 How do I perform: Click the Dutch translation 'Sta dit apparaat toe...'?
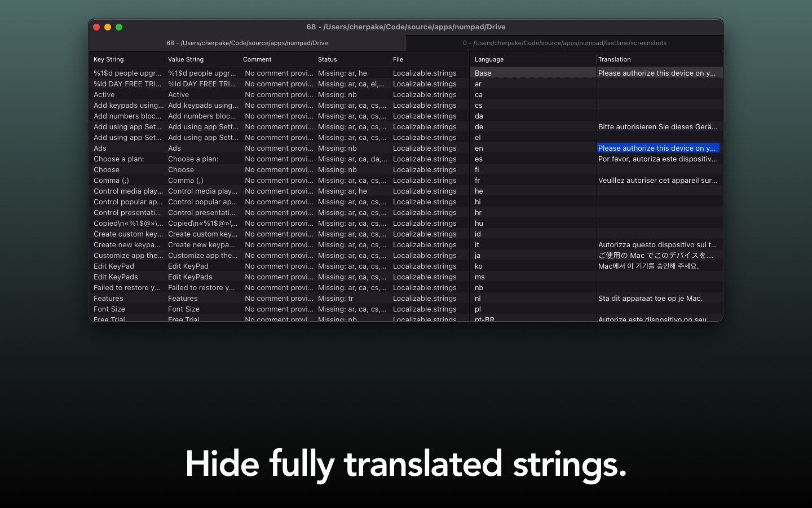(x=650, y=298)
